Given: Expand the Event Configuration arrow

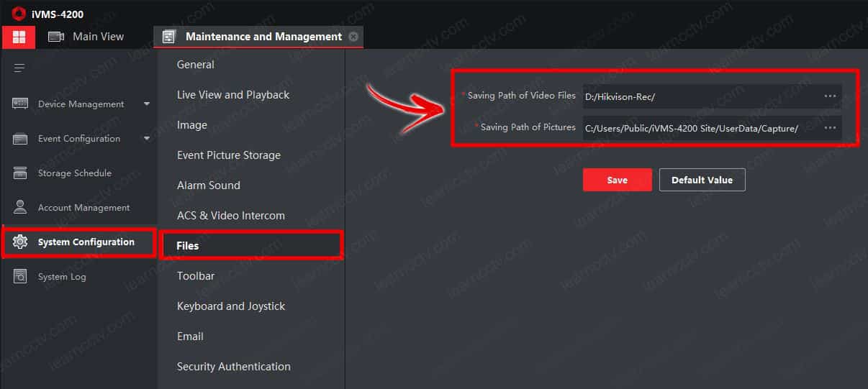Looking at the screenshot, I should [147, 139].
